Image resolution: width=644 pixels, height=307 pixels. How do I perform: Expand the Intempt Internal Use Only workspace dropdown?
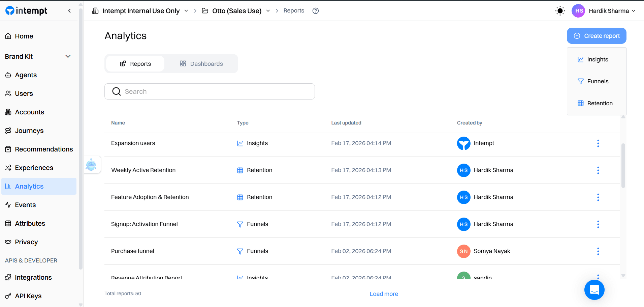pyautogui.click(x=186, y=10)
